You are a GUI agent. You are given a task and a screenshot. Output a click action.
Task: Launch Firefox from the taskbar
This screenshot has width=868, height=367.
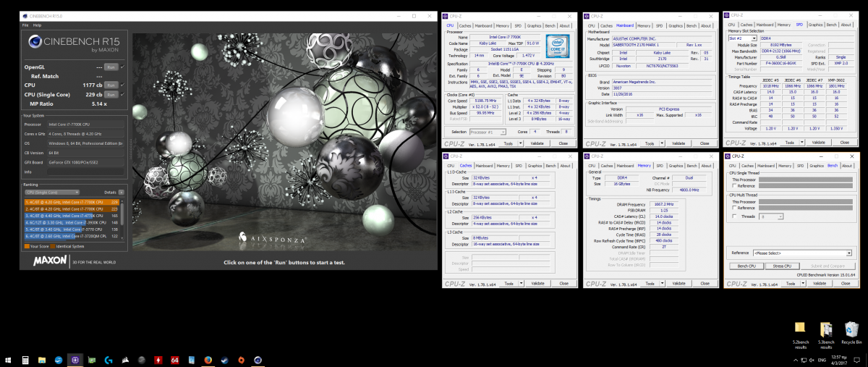click(x=208, y=360)
